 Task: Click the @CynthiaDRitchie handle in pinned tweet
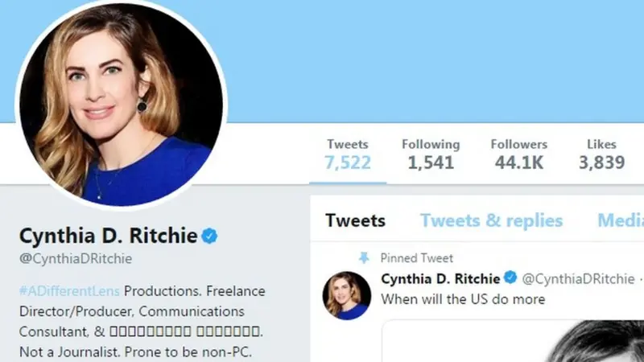pyautogui.click(x=578, y=279)
